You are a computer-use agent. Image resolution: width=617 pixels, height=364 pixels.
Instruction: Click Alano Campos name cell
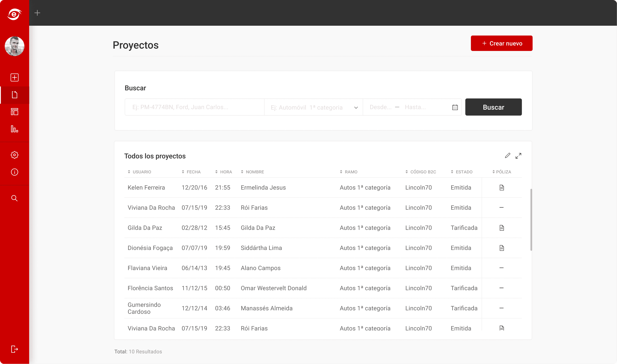click(x=260, y=268)
